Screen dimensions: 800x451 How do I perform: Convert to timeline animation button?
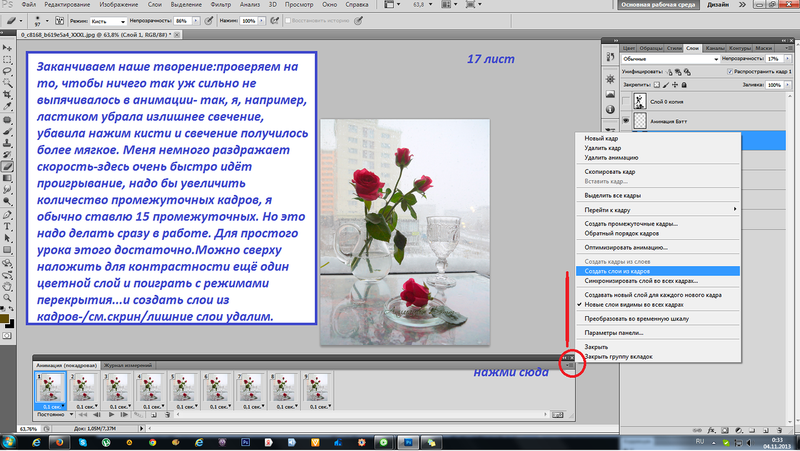pyautogui.click(x=557, y=415)
